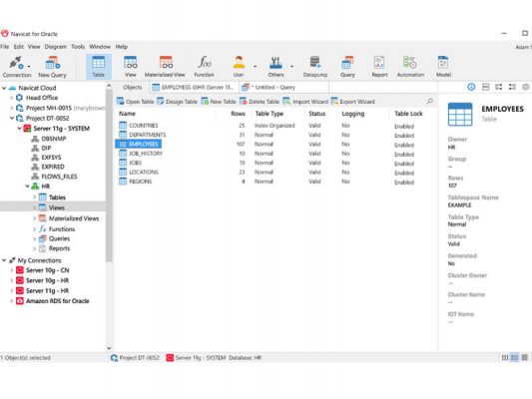The width and height of the screenshot is (532, 399).
Task: Select the Table toolbar icon
Action: (99, 67)
